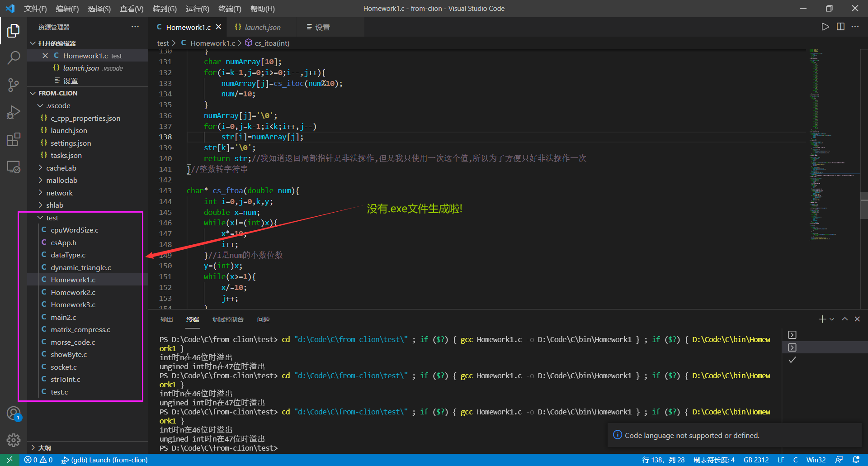Toggle maximize panel with the chevron-up icon
This screenshot has width=868, height=466.
(x=844, y=319)
